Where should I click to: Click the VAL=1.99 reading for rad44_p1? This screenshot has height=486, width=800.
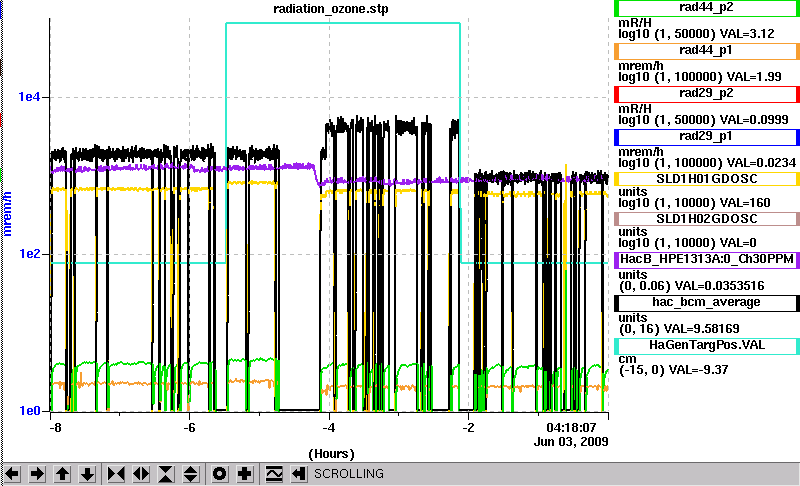(x=754, y=76)
